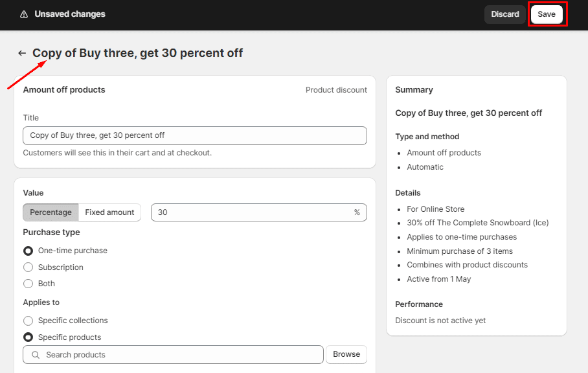Click the Summary card heading
This screenshot has width=588, height=373.
point(414,90)
